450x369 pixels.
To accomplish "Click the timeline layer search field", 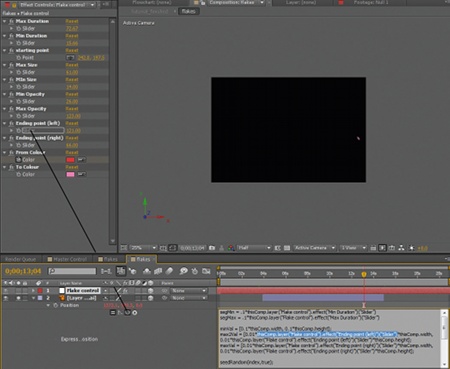I will [x=72, y=271].
